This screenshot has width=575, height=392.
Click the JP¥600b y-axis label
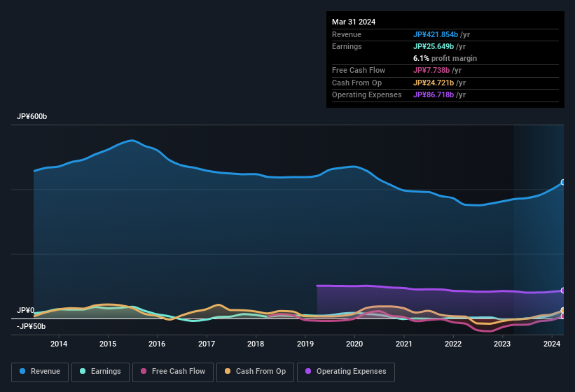32,116
